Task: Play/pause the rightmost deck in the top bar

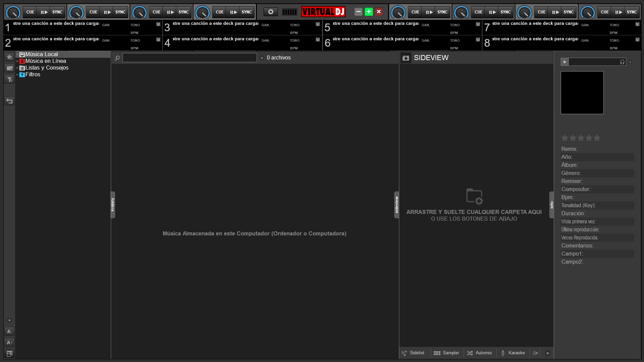Action: pos(618,12)
